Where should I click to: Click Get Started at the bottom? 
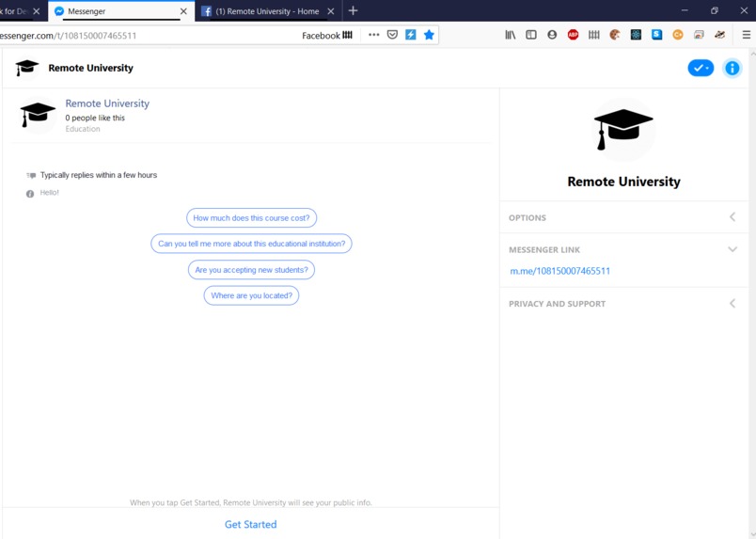coord(251,524)
